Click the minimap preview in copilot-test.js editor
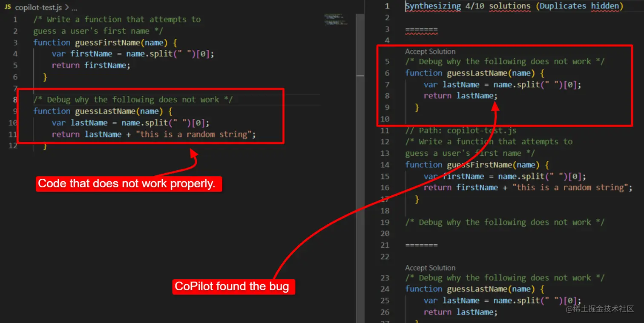 [336, 19]
